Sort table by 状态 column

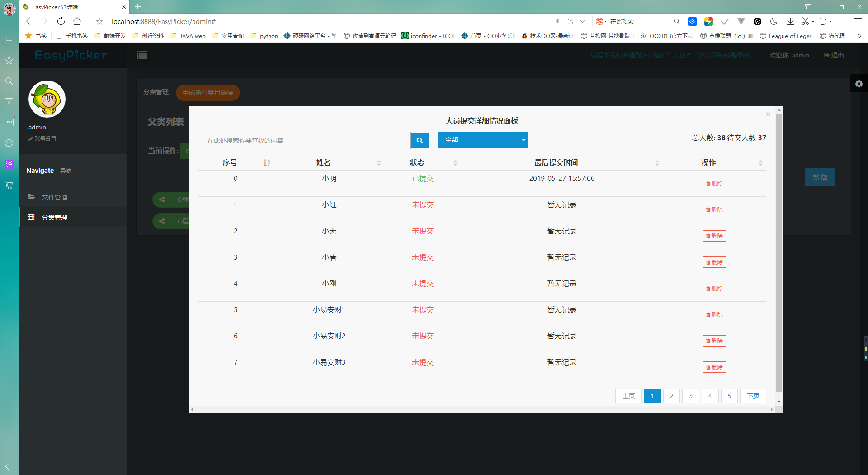click(455, 163)
